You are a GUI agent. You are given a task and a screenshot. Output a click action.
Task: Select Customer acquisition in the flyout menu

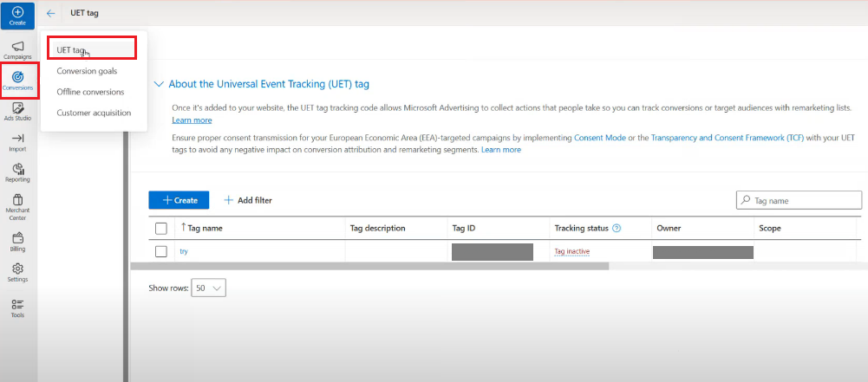point(94,113)
